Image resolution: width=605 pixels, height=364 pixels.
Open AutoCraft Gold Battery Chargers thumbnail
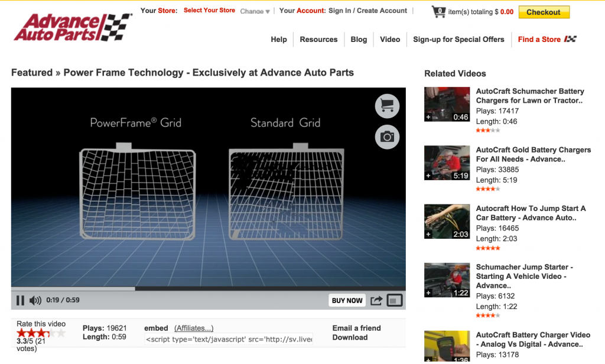click(x=447, y=163)
